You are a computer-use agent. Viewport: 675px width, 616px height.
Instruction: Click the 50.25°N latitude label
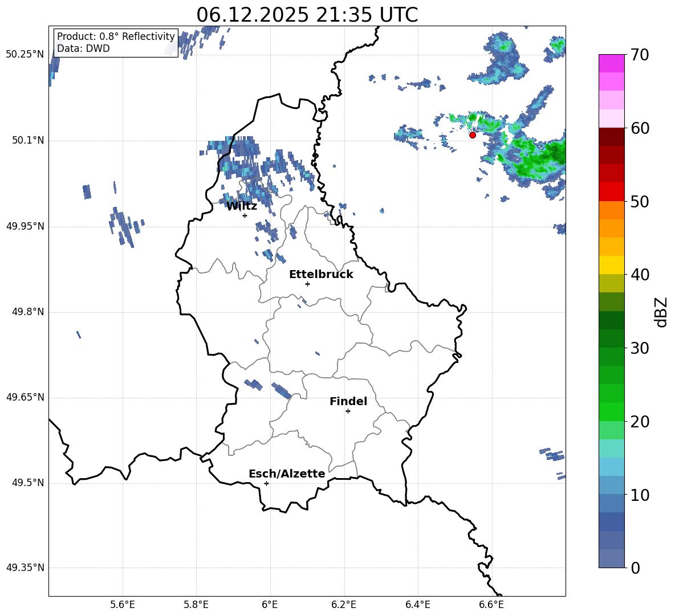(x=25, y=55)
